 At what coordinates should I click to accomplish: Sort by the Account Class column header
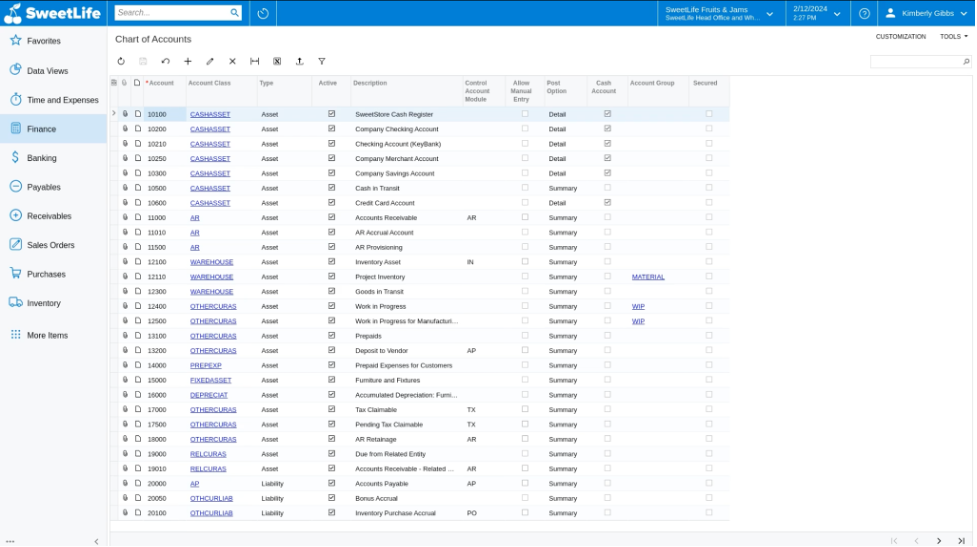pos(209,83)
